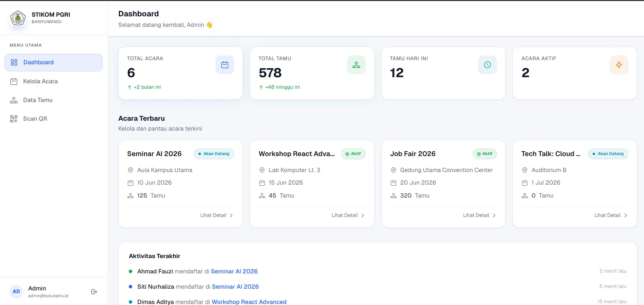Open Kelola Acara in the sidebar
This screenshot has width=644, height=305.
coord(53,81)
